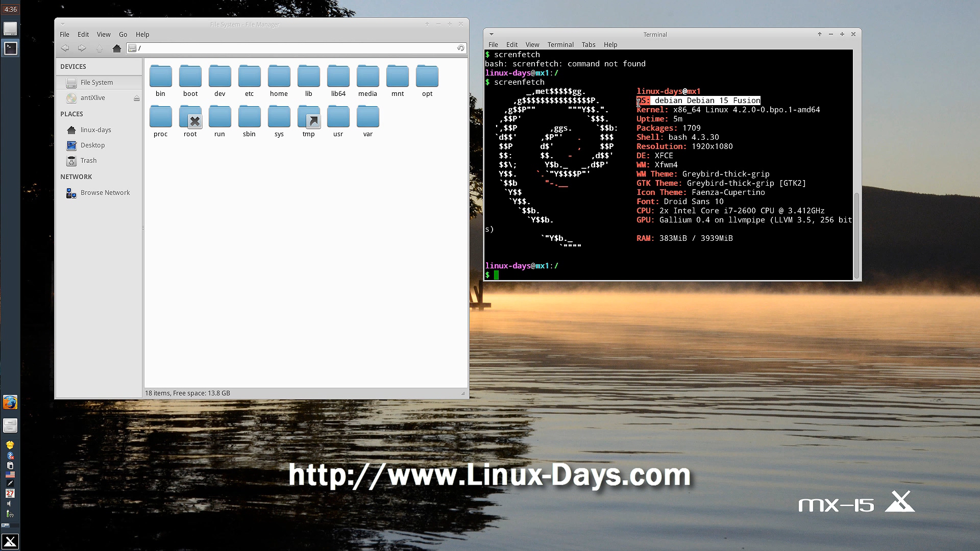Go to parent folder using the up arrow
The height and width of the screenshot is (551, 980).
pyautogui.click(x=100, y=48)
